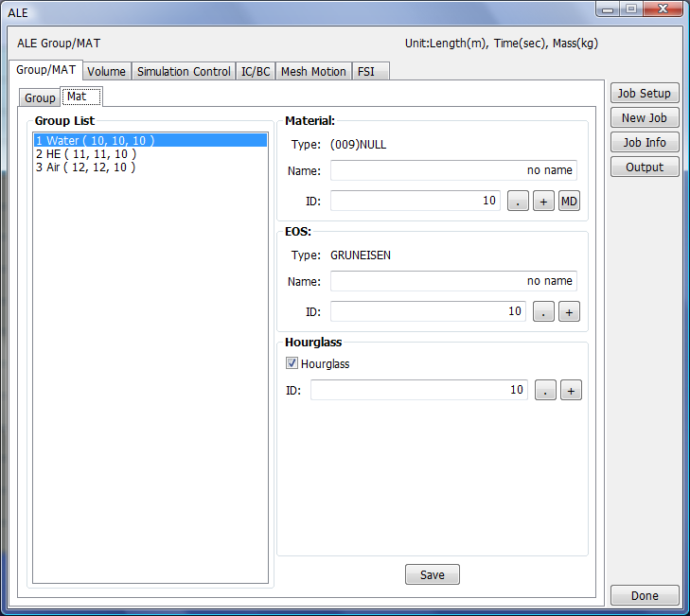
Task: Click the EOS ID input field
Action: coord(428,311)
